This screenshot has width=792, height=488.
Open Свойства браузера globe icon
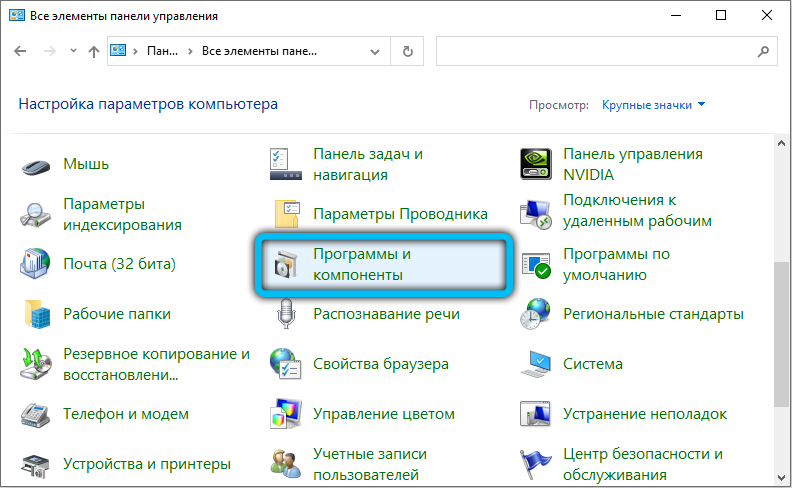pos(287,364)
